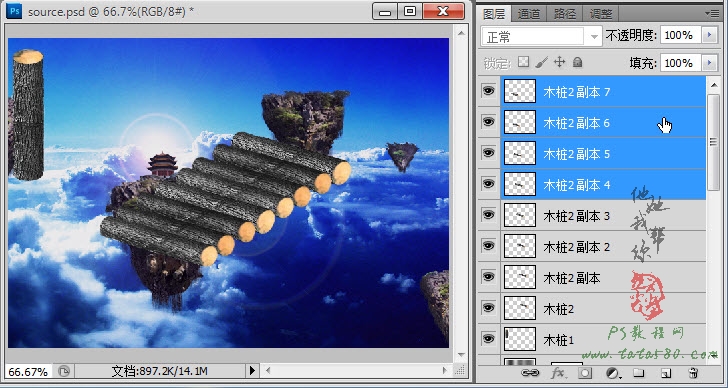The width and height of the screenshot is (728, 388).
Task: Switch to the 调整 tab
Action: coord(601,14)
